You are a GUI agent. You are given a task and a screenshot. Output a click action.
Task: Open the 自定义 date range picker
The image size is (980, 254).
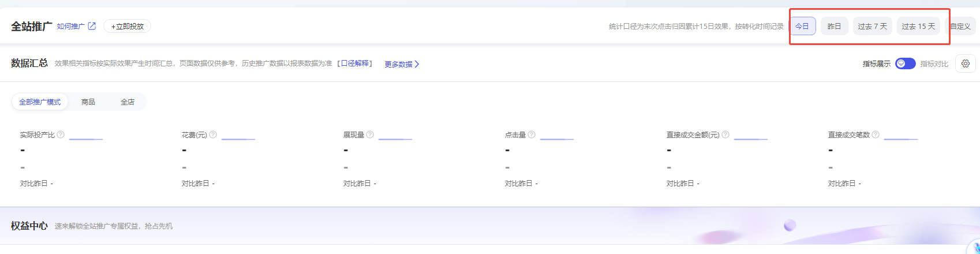[960, 26]
